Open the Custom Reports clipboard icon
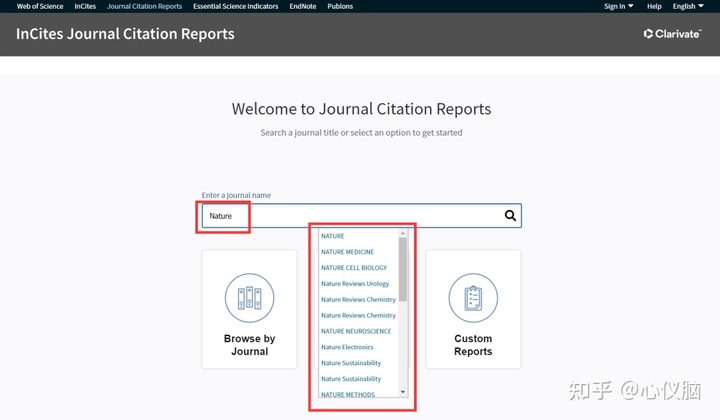The width and height of the screenshot is (720, 420). (x=473, y=298)
